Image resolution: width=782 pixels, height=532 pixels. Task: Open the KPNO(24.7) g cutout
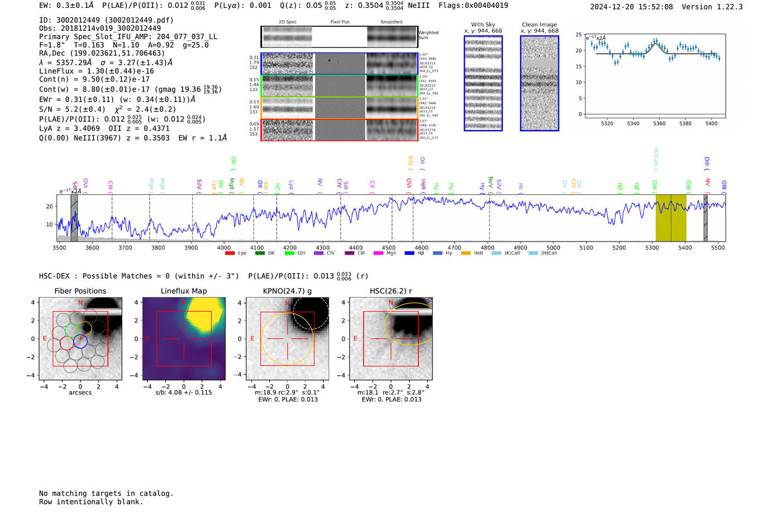pos(288,339)
